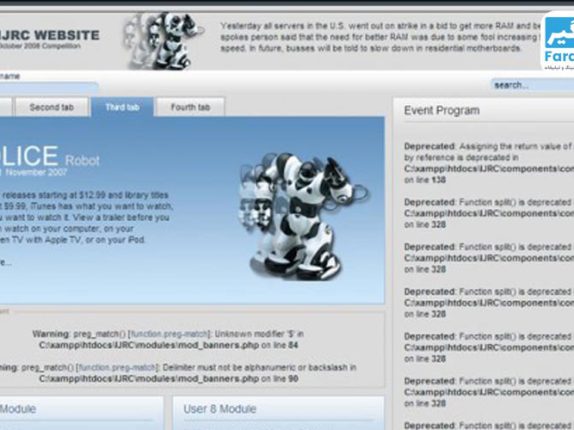
Task: Click the mod_banners.php path on line 90
Action: (x=149, y=378)
